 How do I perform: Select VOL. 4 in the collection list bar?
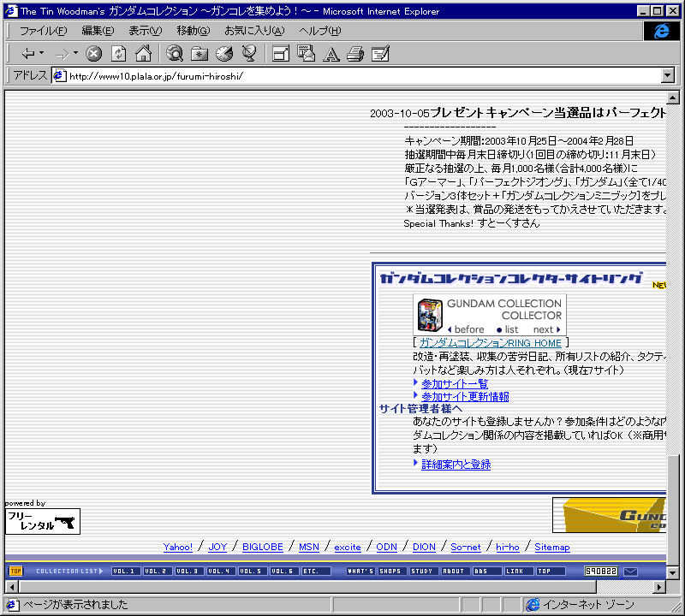click(221, 571)
